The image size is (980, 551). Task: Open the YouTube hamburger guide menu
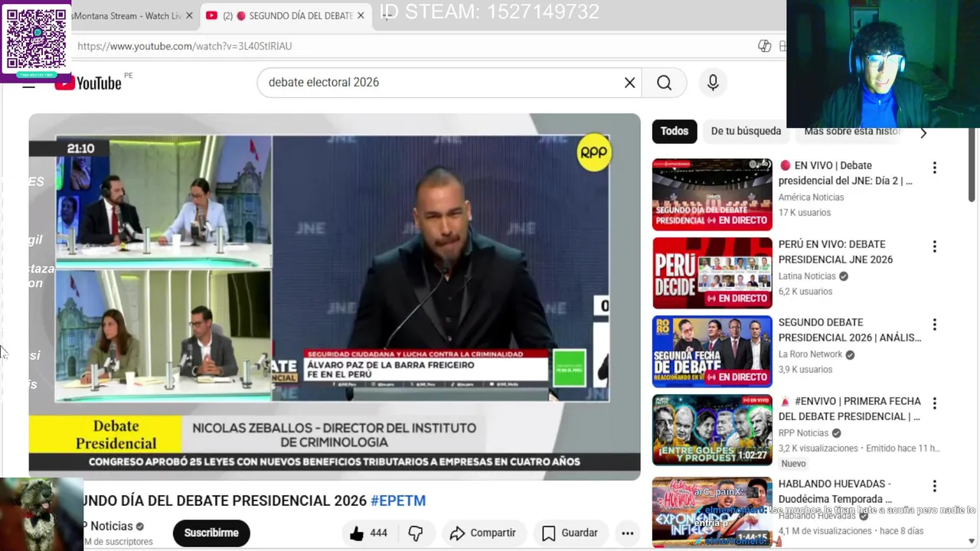click(28, 83)
